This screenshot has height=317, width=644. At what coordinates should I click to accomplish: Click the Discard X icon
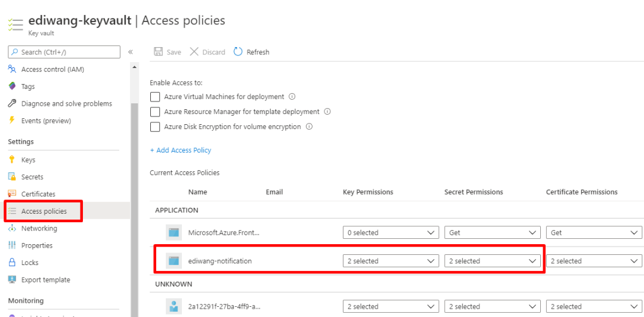[194, 52]
